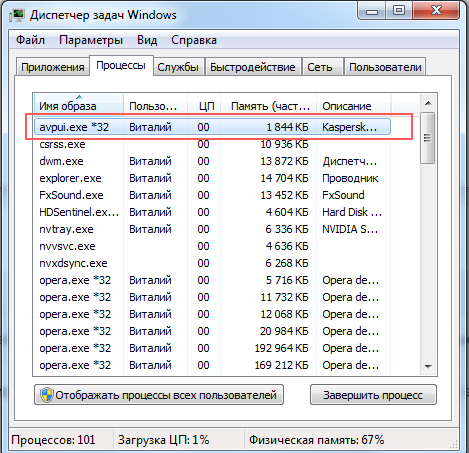Viewport: 469px width, 453px height.
Task: Click the shield icon on show-all-users button
Action: click(x=47, y=395)
